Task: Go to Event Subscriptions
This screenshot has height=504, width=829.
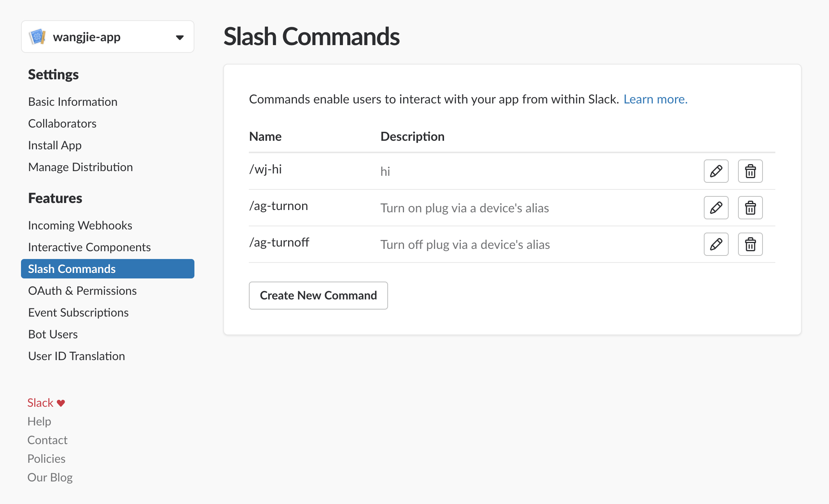Action: pos(78,313)
